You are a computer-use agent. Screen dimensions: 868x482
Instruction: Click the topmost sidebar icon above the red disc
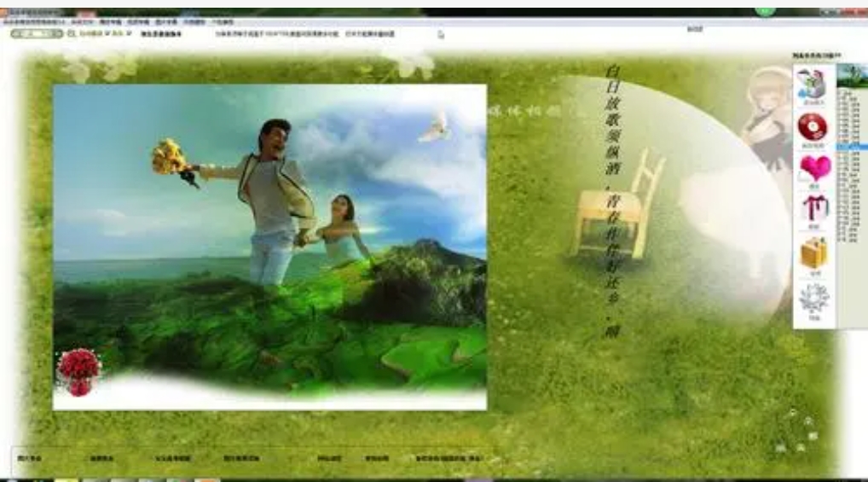point(812,84)
